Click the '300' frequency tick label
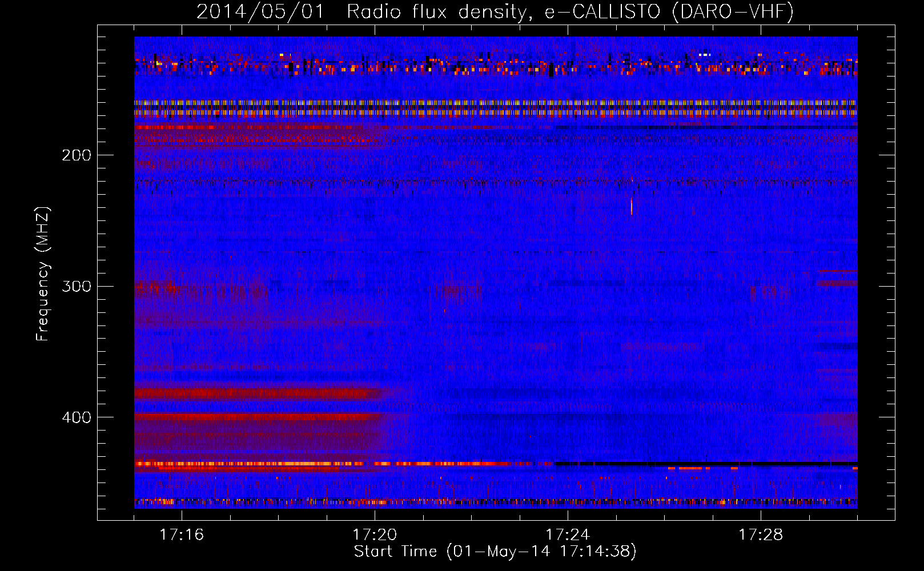Screen dimensions: 924x571 (x=77, y=286)
